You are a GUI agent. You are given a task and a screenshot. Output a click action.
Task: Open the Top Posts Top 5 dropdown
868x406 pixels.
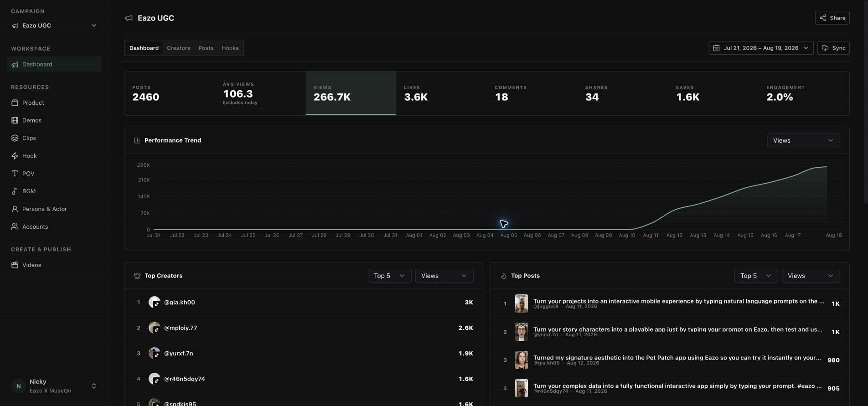pos(756,276)
